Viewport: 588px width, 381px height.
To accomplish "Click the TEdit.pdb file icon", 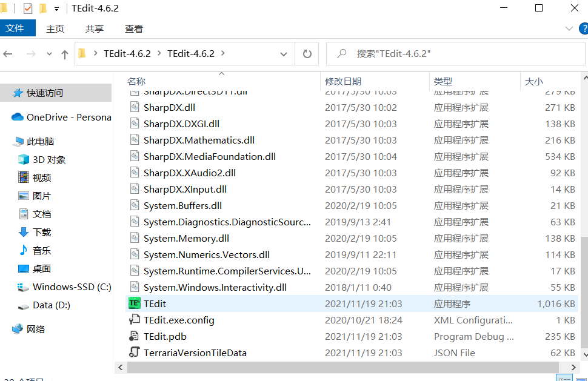I will 134,336.
